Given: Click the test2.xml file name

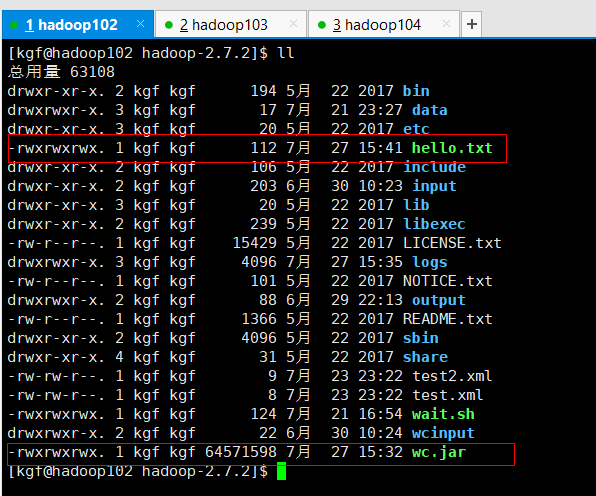Looking at the screenshot, I should click(x=452, y=376).
